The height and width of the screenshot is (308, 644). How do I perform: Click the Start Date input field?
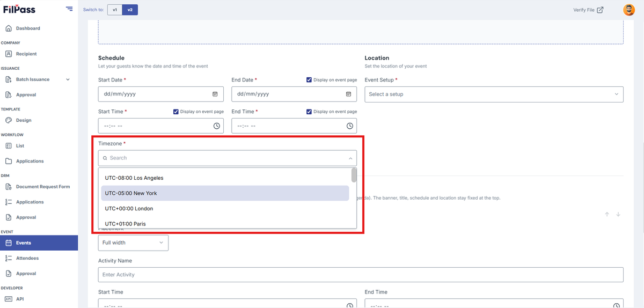(161, 94)
